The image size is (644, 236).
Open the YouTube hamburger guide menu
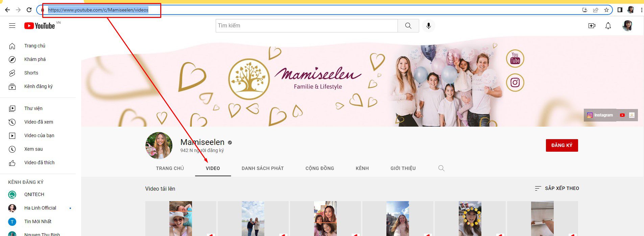(12, 26)
